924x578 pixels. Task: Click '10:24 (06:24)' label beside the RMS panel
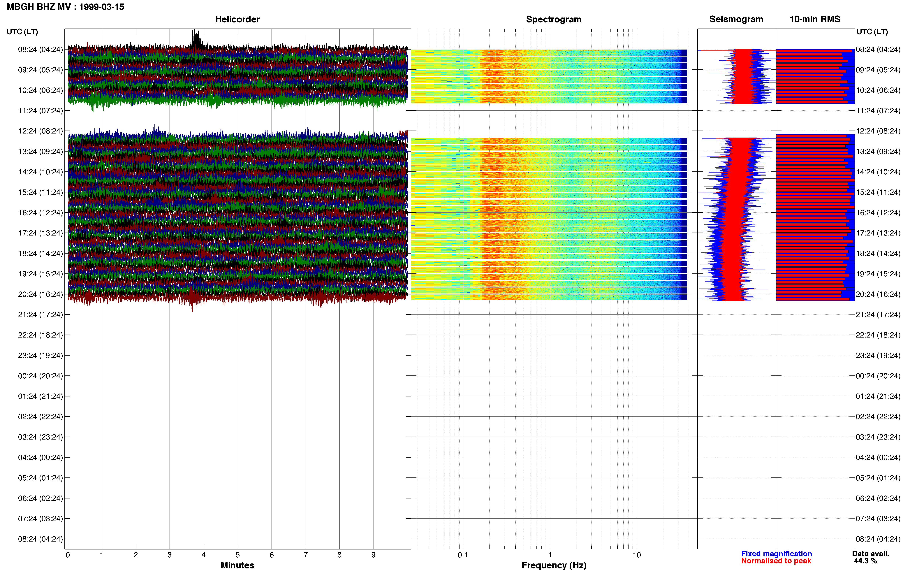point(878,91)
